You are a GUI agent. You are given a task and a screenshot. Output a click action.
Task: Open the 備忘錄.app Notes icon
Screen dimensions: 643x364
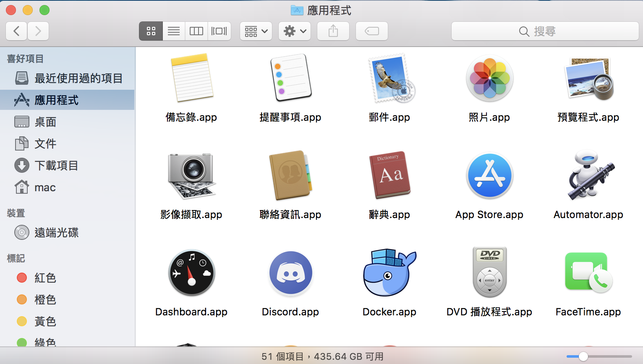coord(192,78)
